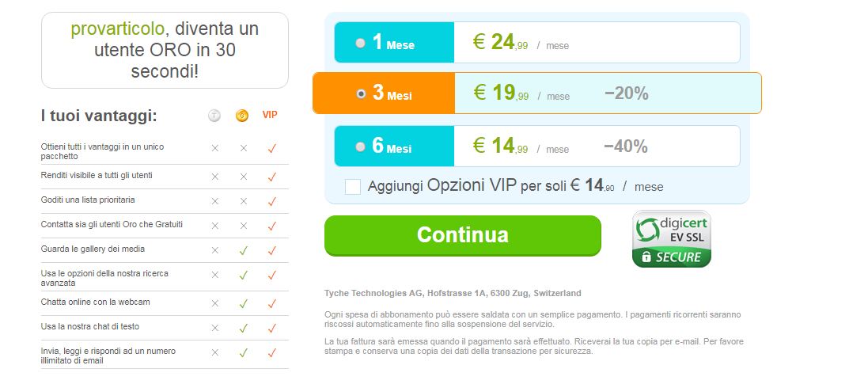Click the −40% discount label
Image resolution: width=868 pixels, height=388 pixels.
coord(626,146)
